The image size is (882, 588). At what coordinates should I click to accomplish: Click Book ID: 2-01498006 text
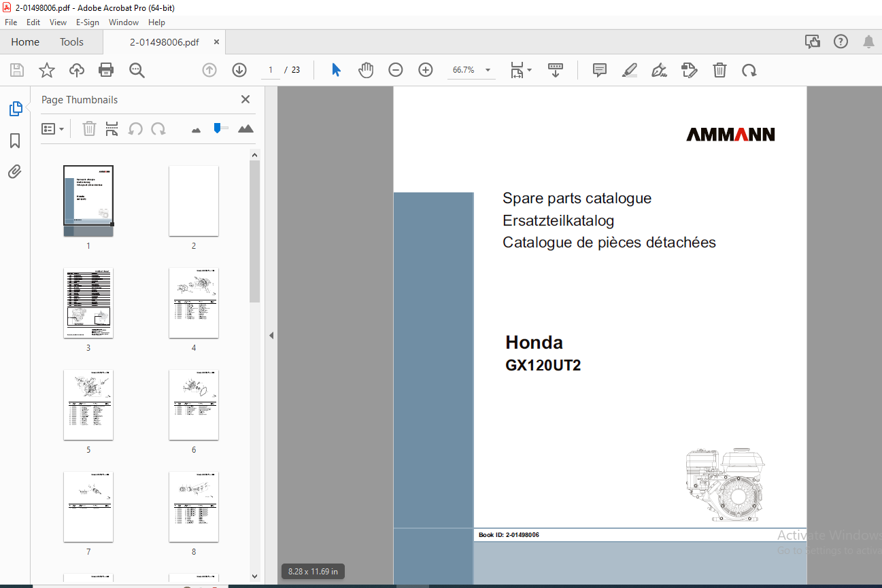509,535
